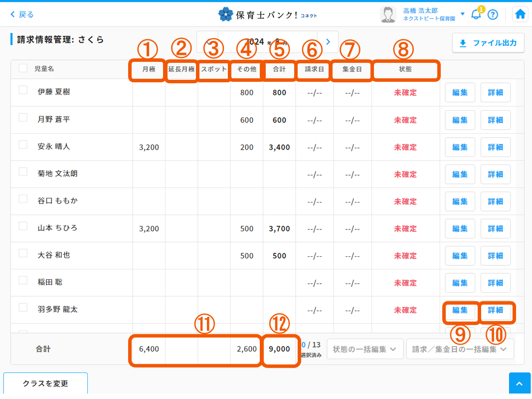Click the 状態 column header
This screenshot has height=399, width=532.
(405, 69)
